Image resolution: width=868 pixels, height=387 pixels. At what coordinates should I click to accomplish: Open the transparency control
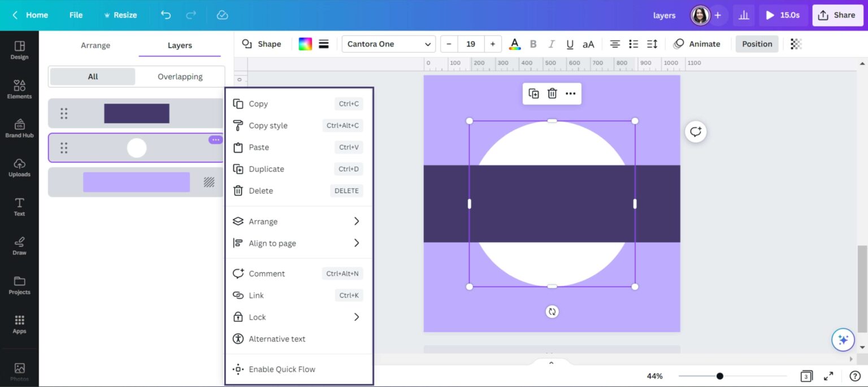click(796, 44)
